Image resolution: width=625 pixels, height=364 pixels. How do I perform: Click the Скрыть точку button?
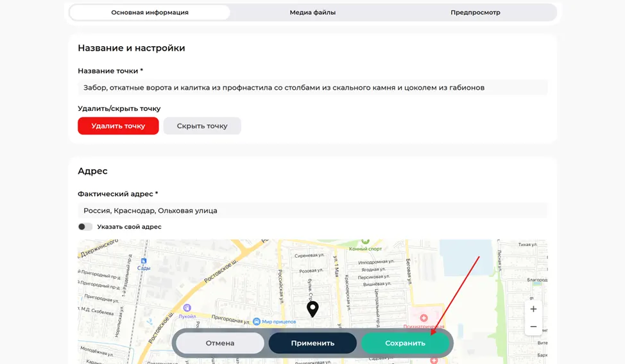point(202,126)
